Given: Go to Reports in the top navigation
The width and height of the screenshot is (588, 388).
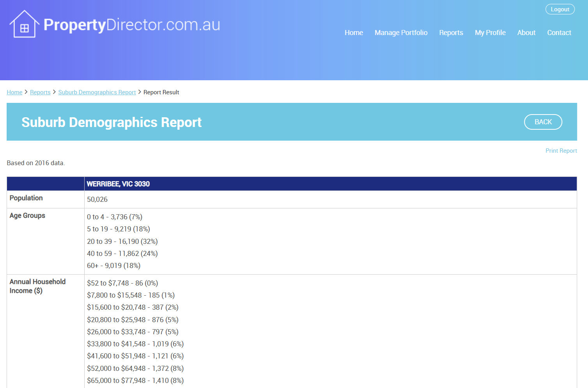Looking at the screenshot, I should 451,33.
